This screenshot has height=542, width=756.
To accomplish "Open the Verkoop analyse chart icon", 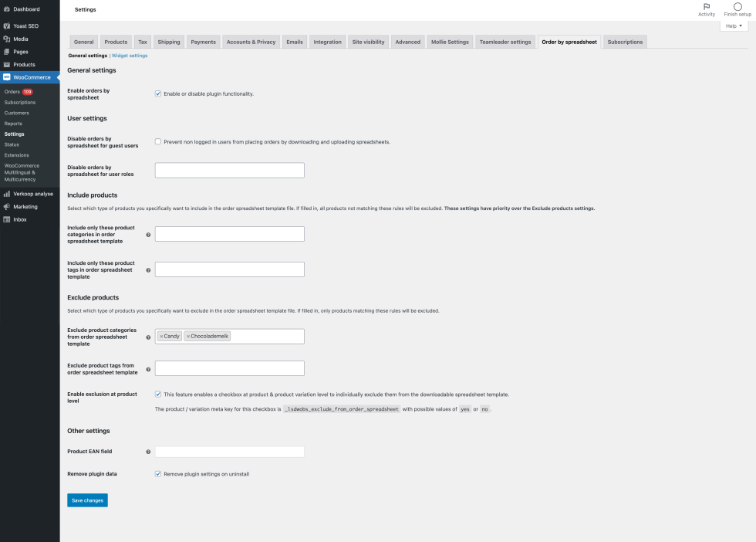I will (7, 194).
